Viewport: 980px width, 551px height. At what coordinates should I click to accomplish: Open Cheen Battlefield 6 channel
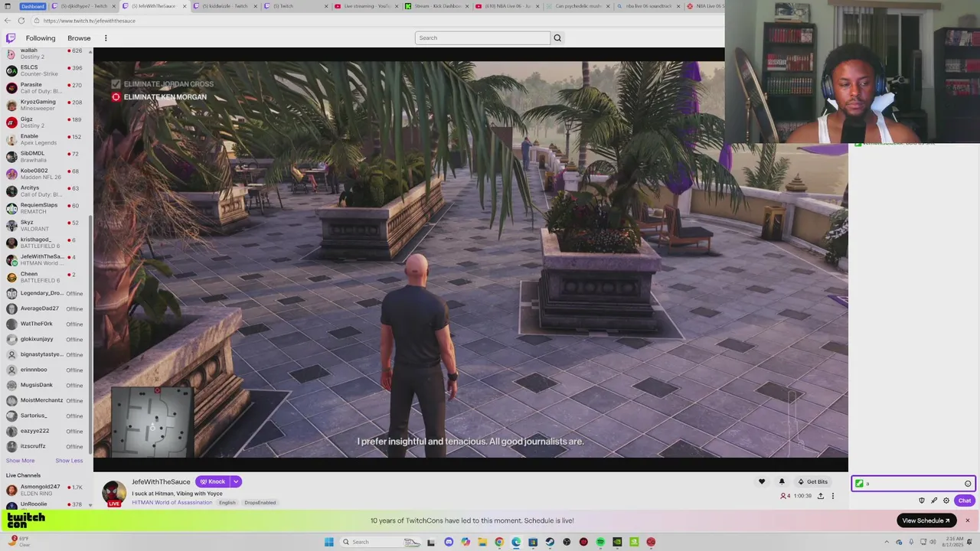(46, 277)
